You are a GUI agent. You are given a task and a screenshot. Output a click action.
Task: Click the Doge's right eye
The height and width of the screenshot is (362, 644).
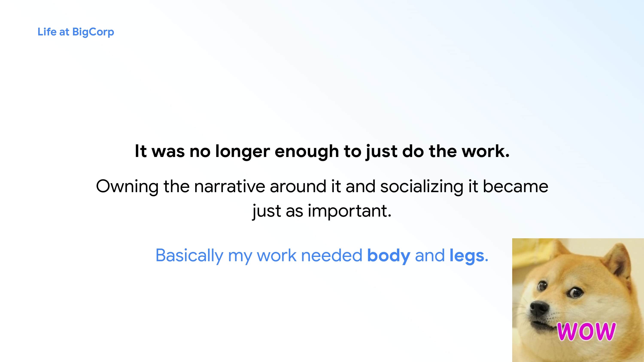pyautogui.click(x=575, y=292)
